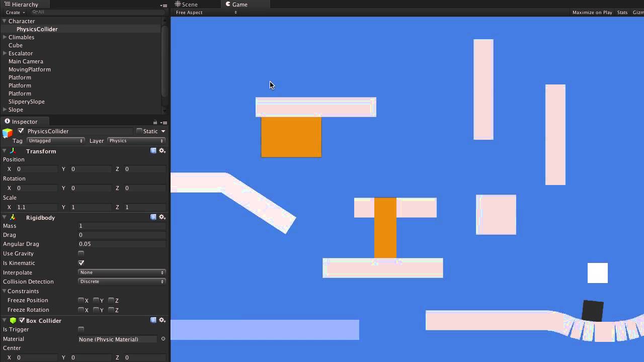Open the Rigidbody component presets icon
Viewport: 644px width, 362px height.
(x=153, y=217)
